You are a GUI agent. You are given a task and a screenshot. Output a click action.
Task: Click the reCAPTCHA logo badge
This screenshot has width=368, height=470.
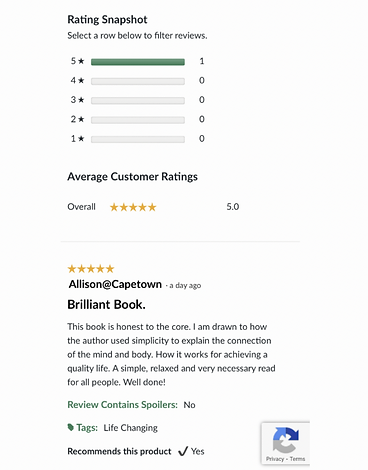click(x=285, y=440)
